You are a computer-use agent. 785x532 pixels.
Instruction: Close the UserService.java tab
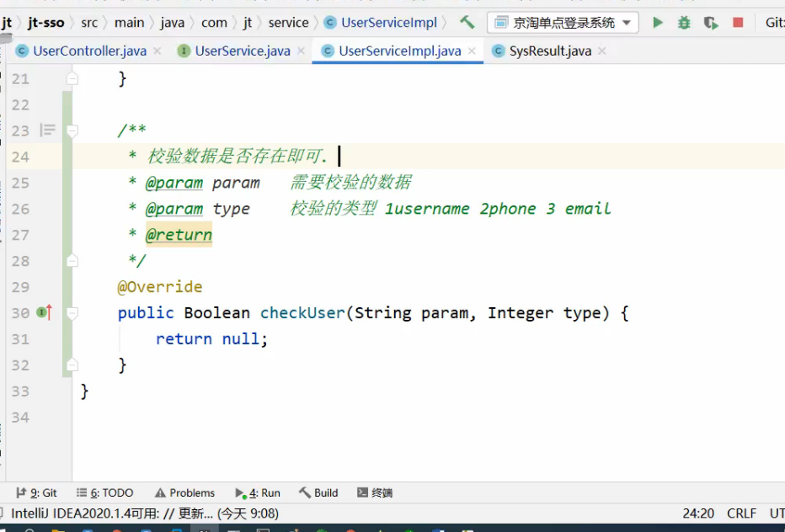tap(301, 51)
